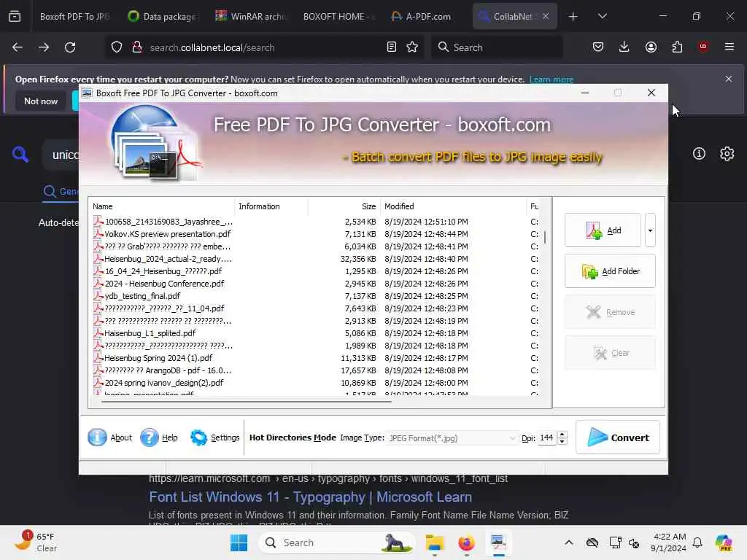Image resolution: width=747 pixels, height=560 pixels.
Task: Sort file list by Name column
Action: click(x=162, y=206)
